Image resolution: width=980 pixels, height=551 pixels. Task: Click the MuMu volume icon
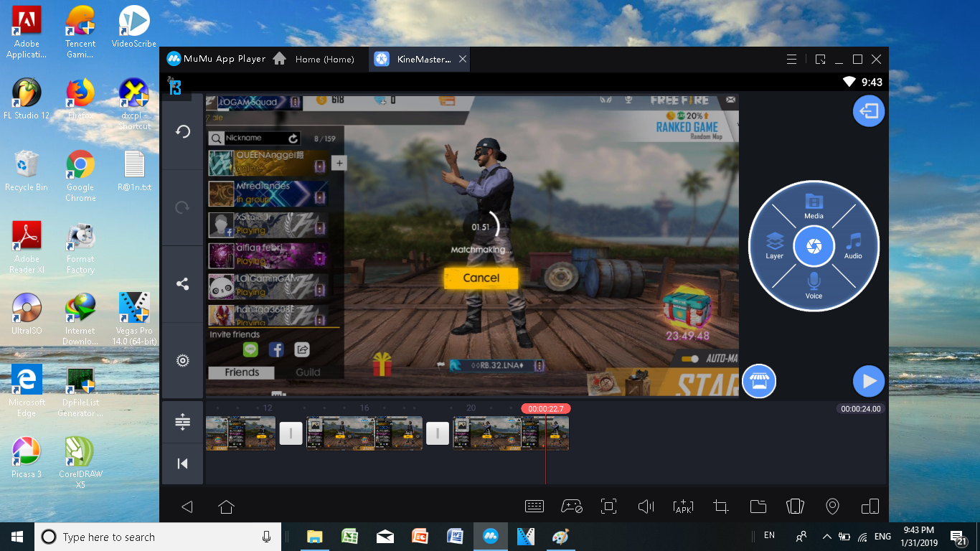click(646, 507)
